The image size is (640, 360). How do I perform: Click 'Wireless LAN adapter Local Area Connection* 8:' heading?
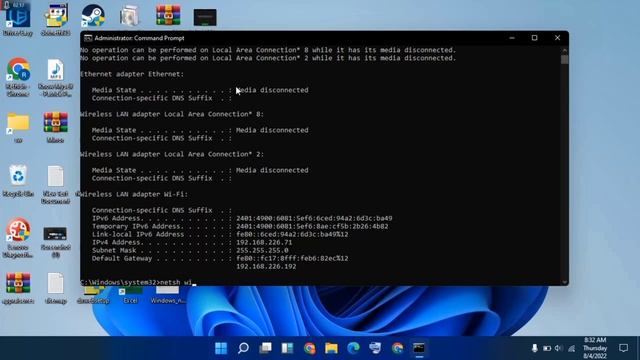point(172,114)
